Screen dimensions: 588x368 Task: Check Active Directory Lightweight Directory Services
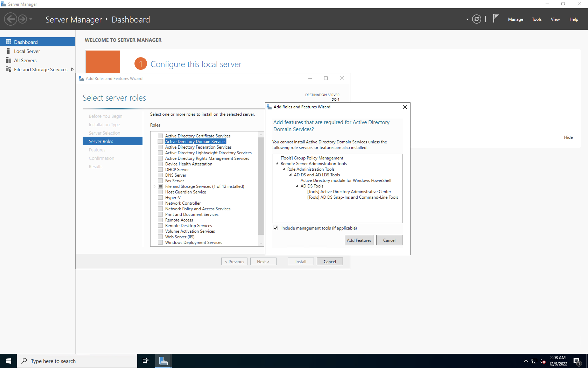pos(160,153)
